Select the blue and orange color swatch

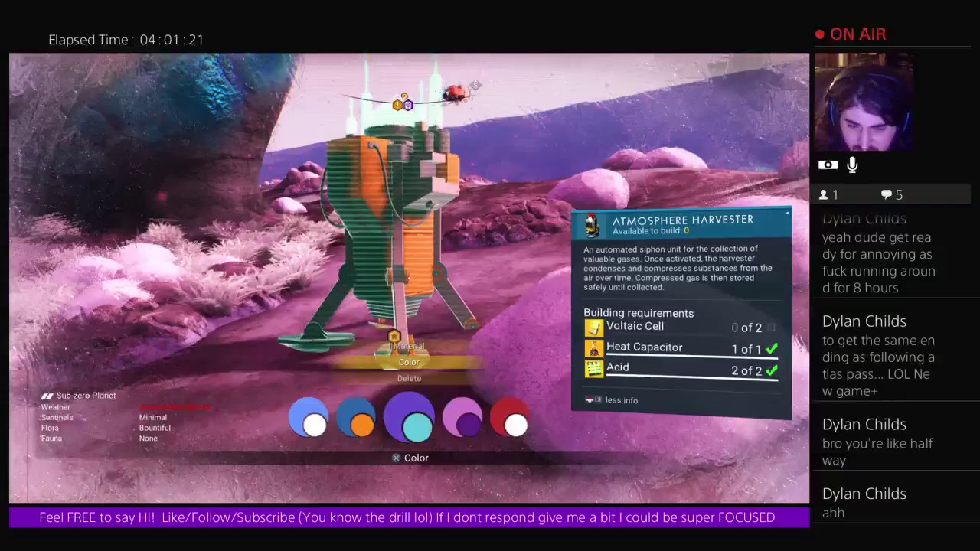point(356,418)
